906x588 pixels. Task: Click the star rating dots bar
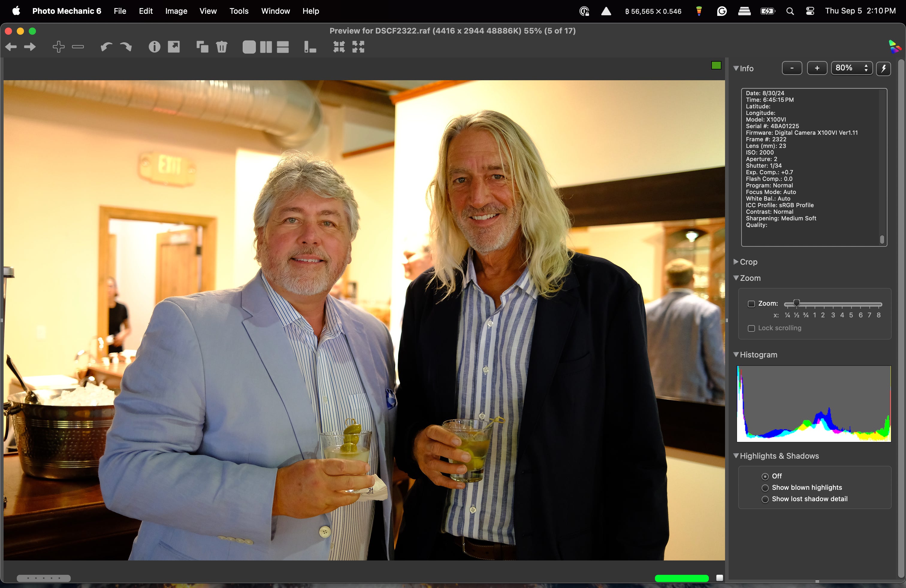(44, 578)
